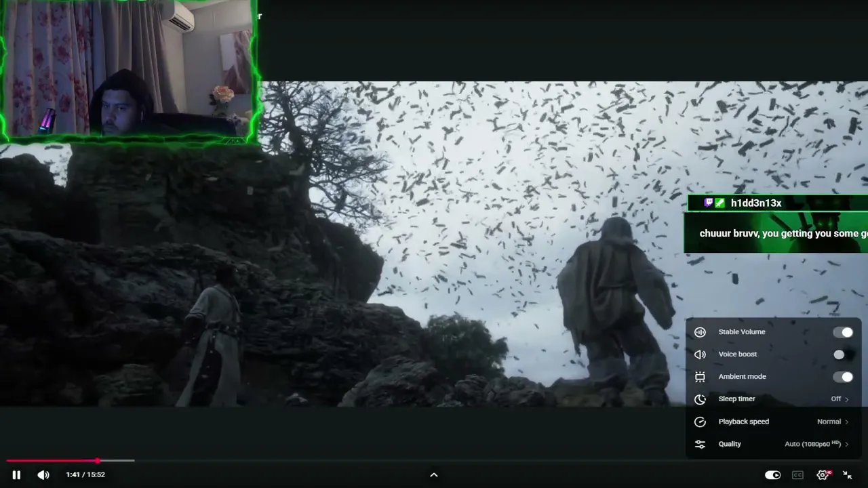Viewport: 868px width, 488px height.
Task: Click the Twitch icon beside h1dd3n13x
Action: pos(709,203)
